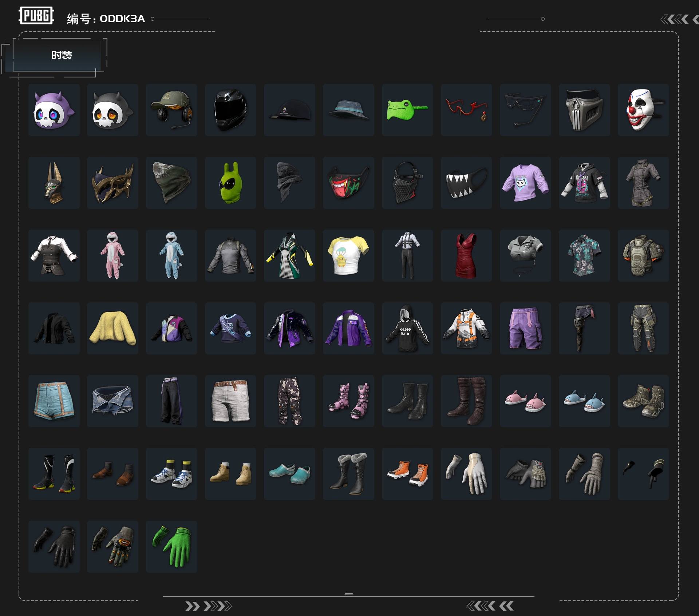The height and width of the screenshot is (616, 699).
Task: Select the teal clog shoes
Action: point(289,474)
